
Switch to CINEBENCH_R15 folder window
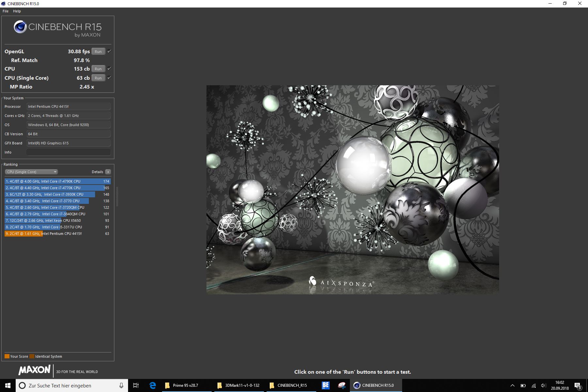click(x=291, y=385)
